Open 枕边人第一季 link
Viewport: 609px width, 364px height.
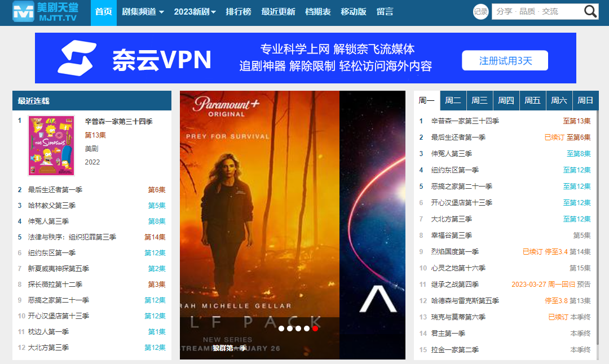[48, 332]
